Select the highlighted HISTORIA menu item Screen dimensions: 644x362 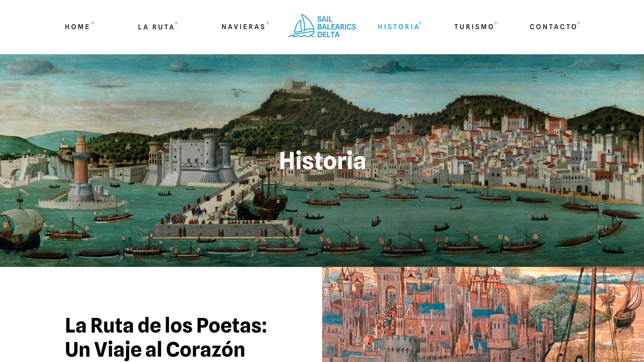coord(398,27)
